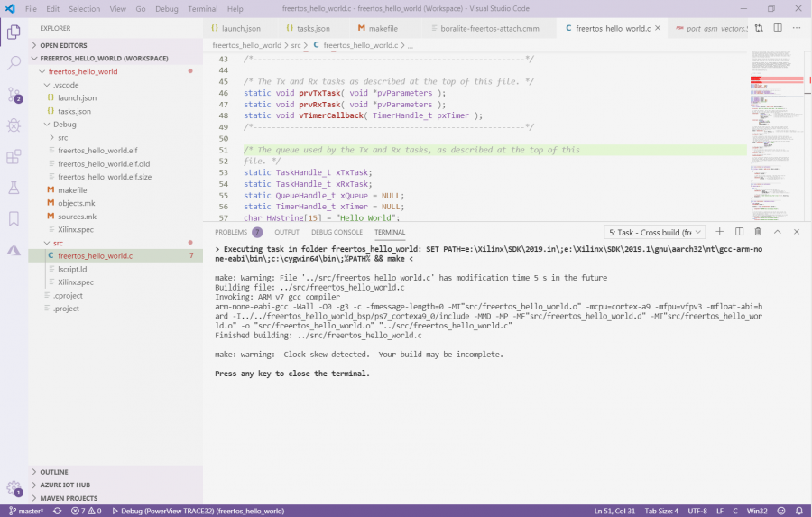Expand the OUTLINE section
This screenshot has width=812, height=517.
coord(53,472)
